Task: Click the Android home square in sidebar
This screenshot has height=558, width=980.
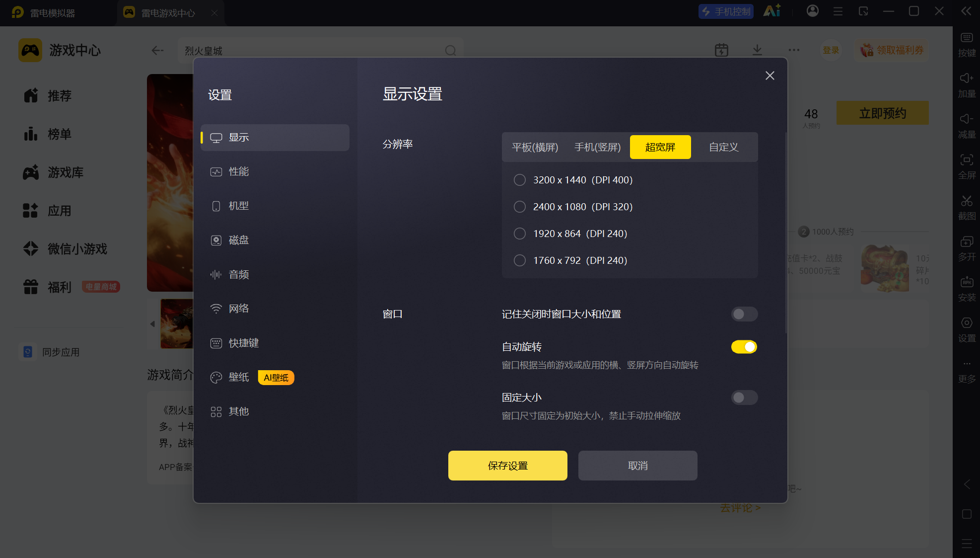Action: coord(967,514)
